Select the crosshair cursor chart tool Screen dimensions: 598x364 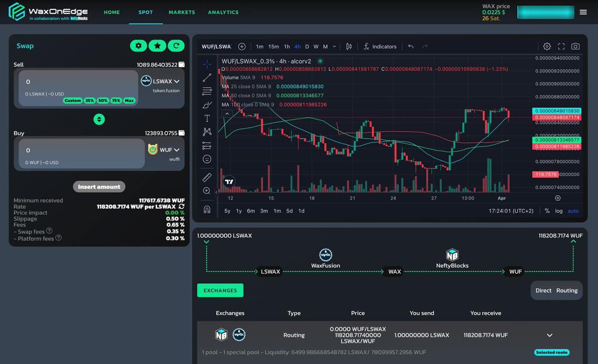coord(207,64)
